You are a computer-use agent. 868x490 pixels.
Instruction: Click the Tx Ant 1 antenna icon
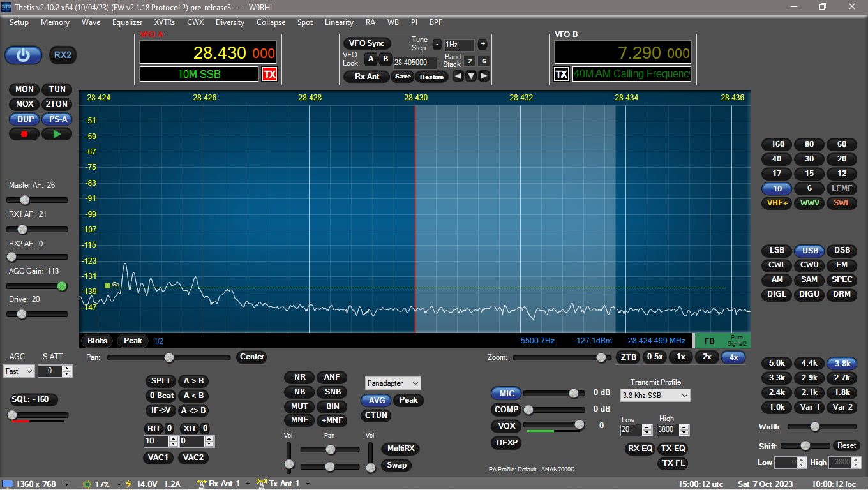click(x=261, y=484)
